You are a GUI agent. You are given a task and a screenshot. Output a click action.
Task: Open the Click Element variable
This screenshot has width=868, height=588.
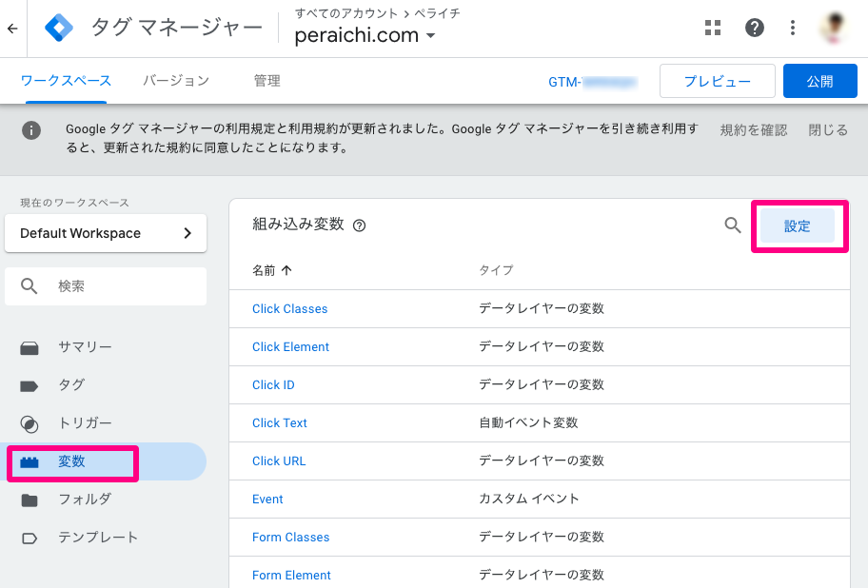pos(290,347)
